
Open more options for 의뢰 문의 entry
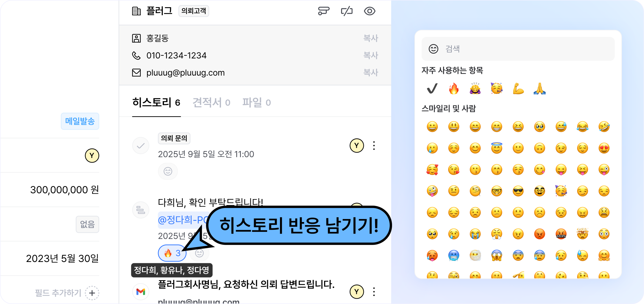(x=374, y=145)
